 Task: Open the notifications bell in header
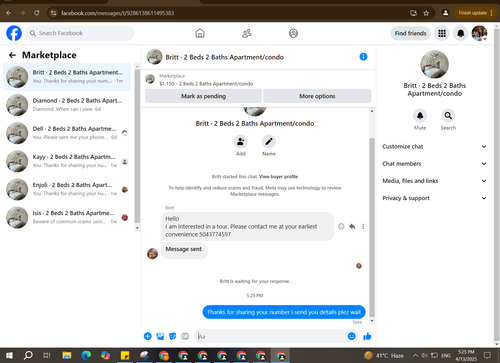[x=461, y=33]
